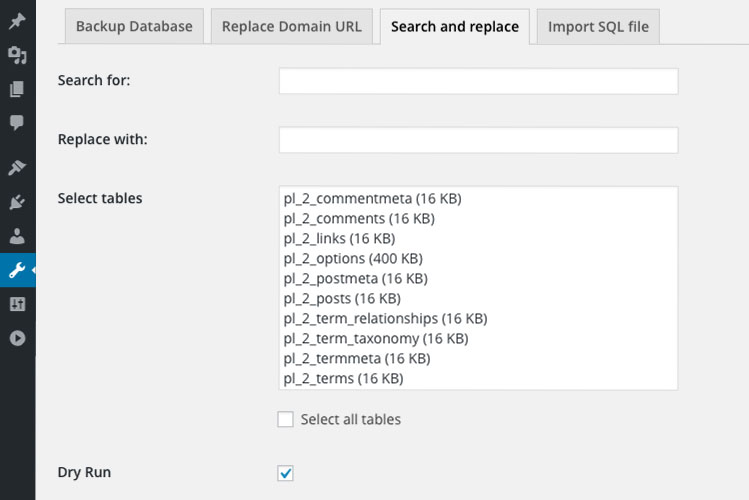Open Pages sidebar icon
The width and height of the screenshot is (749, 500).
point(17,89)
